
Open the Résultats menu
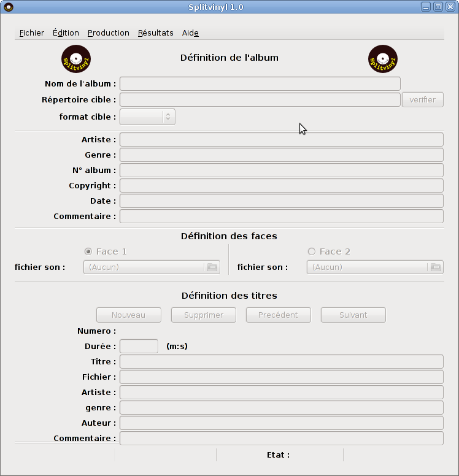point(155,33)
